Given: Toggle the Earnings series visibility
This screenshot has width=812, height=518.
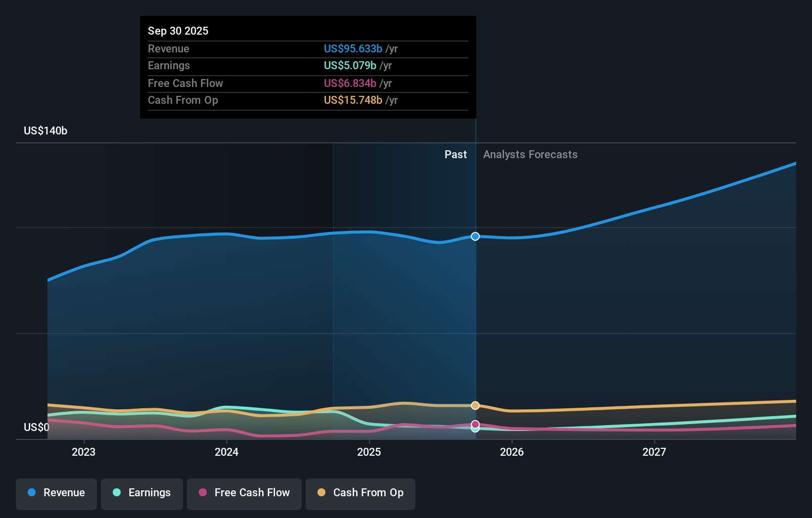Looking at the screenshot, I should coord(142,493).
